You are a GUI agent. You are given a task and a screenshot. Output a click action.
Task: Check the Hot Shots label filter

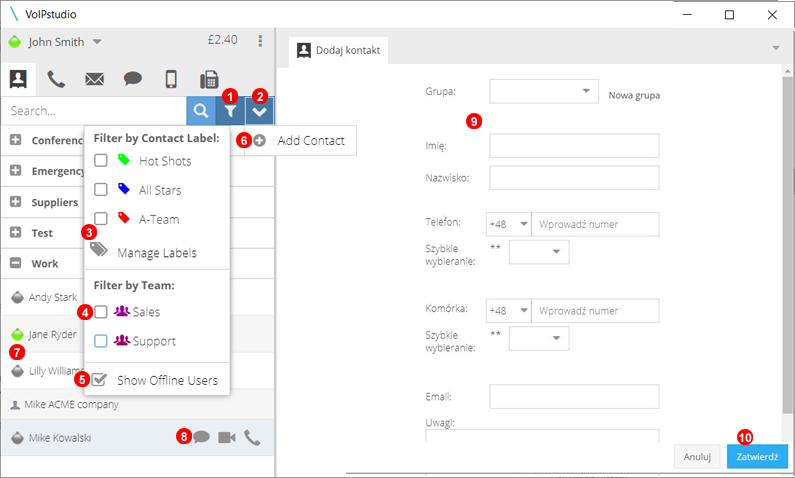101,160
